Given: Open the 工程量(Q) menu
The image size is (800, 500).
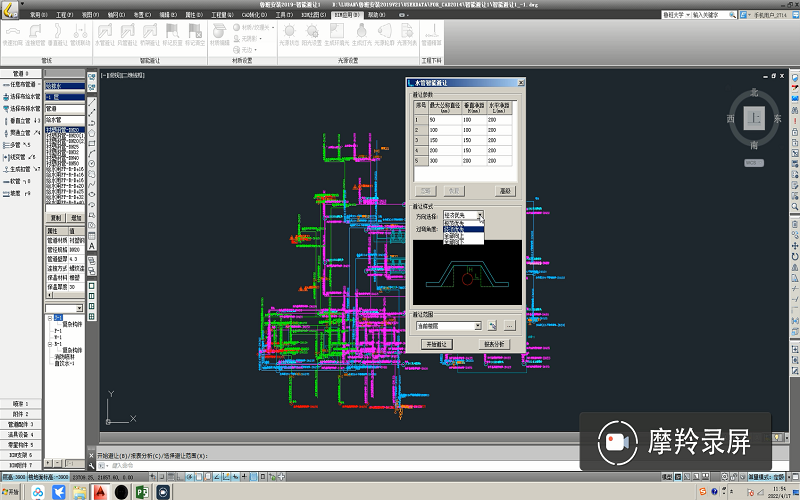Looking at the screenshot, I should pyautogui.click(x=222, y=15).
